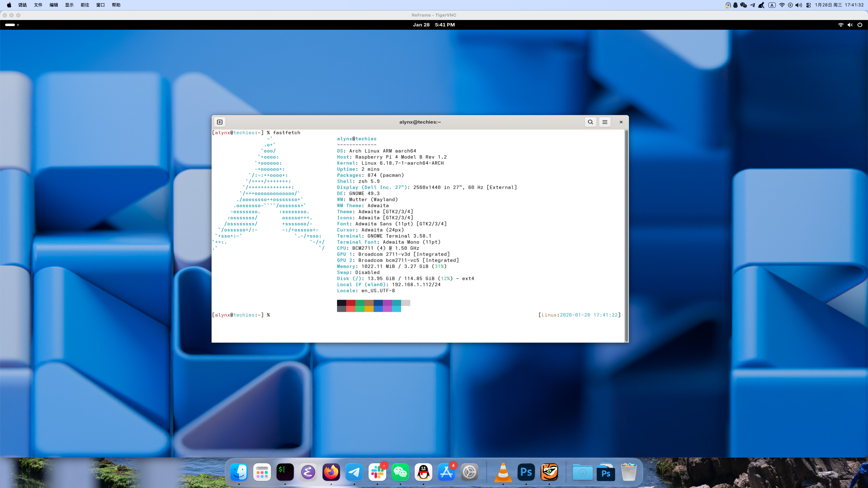Open the GNOME system menu via the power icon
This screenshot has width=868, height=488.
coord(861,25)
